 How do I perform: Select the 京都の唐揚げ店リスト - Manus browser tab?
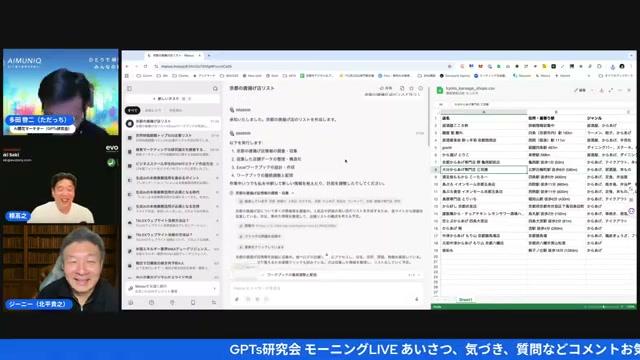click(174, 55)
